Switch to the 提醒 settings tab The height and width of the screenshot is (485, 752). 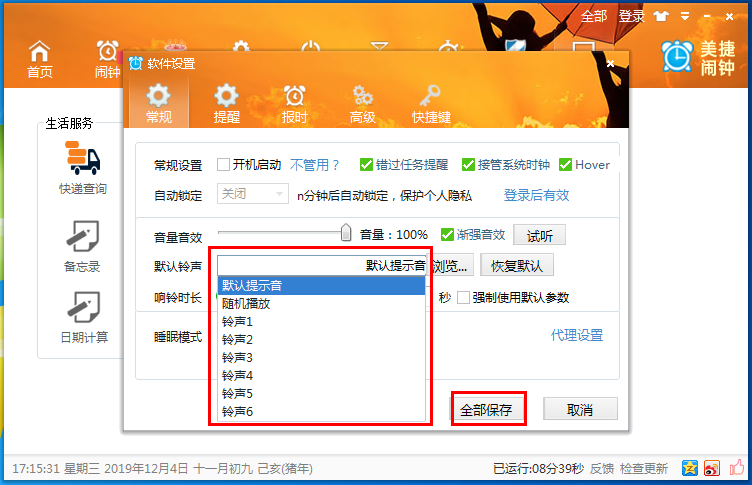[227, 103]
